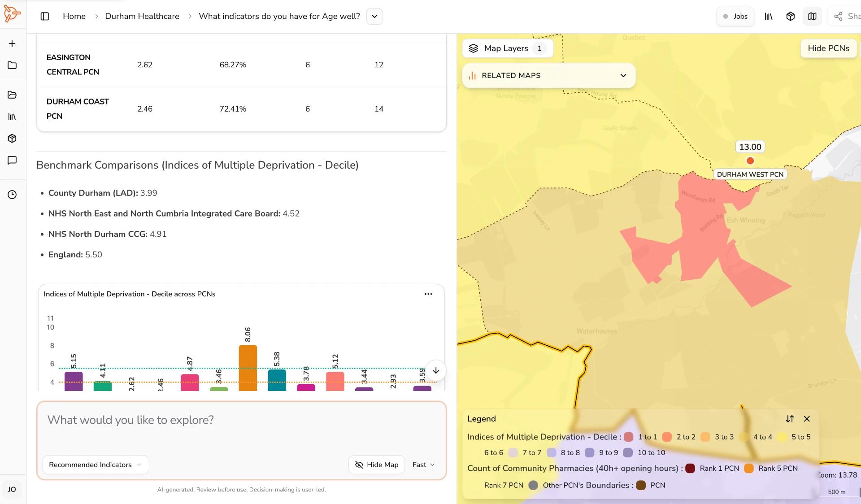Click the 68.27% table cell

[233, 65]
